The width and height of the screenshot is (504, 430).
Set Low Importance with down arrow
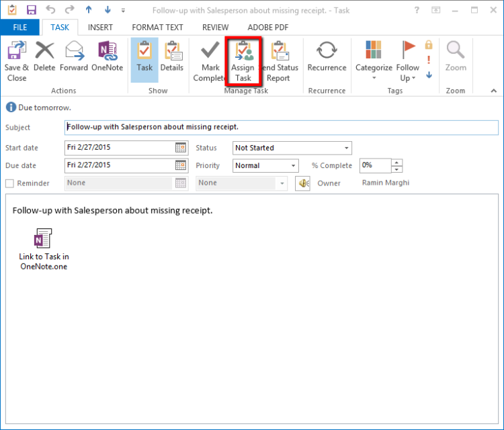click(x=429, y=75)
